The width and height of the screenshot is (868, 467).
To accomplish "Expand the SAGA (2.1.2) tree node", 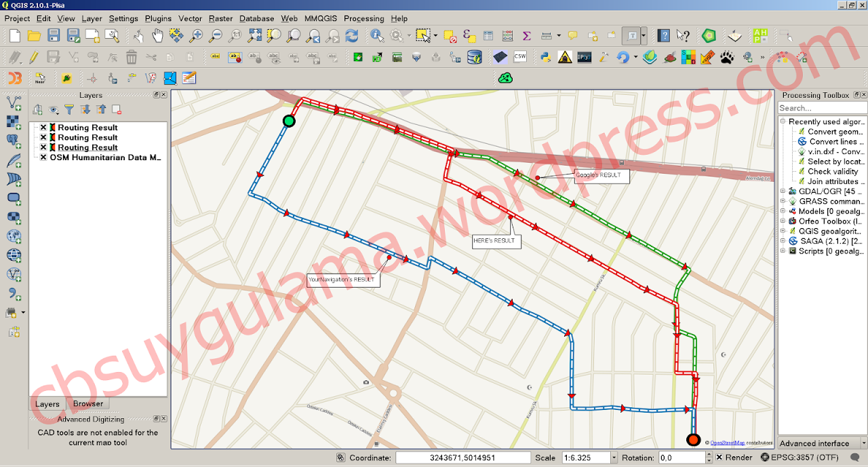I will pos(783,241).
